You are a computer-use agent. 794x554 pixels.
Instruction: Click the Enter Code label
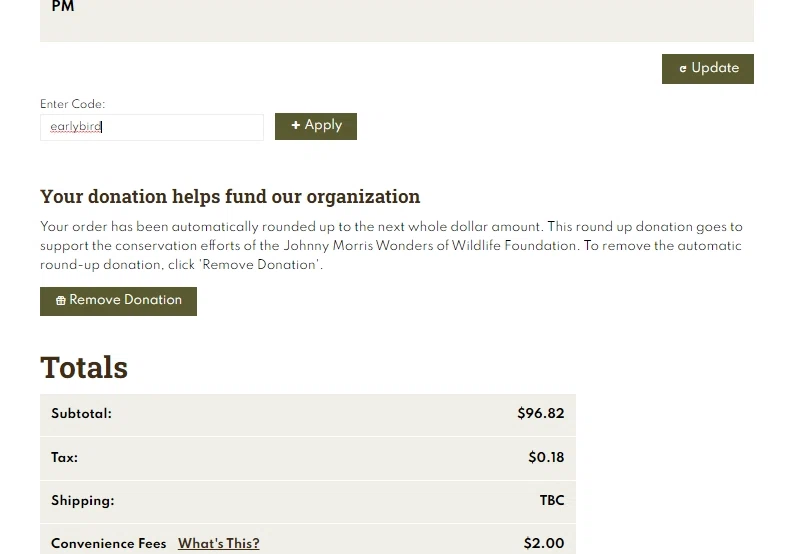point(72,104)
